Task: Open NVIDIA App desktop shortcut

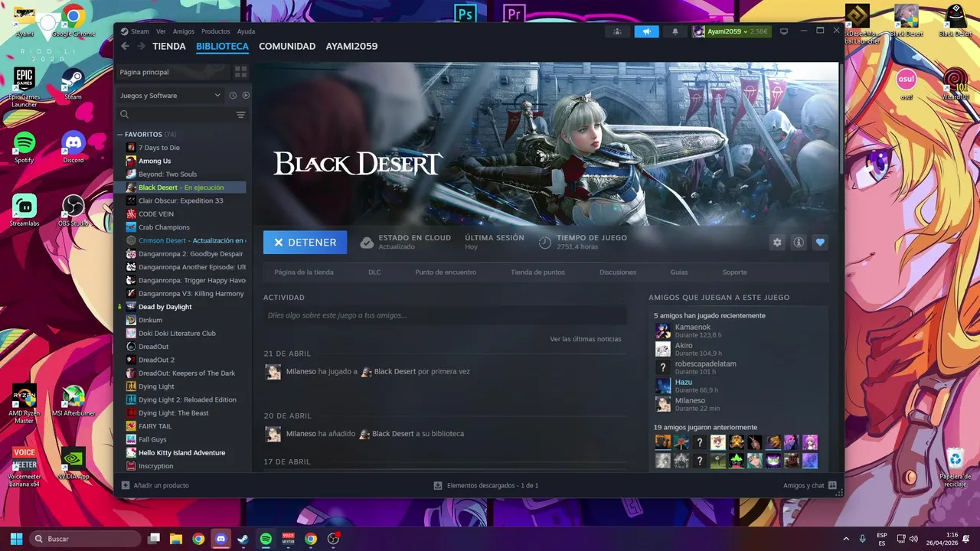Action: tap(73, 463)
